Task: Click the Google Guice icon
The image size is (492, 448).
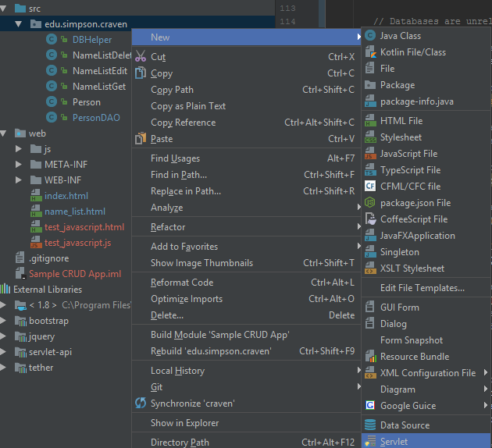Action: pos(370,405)
